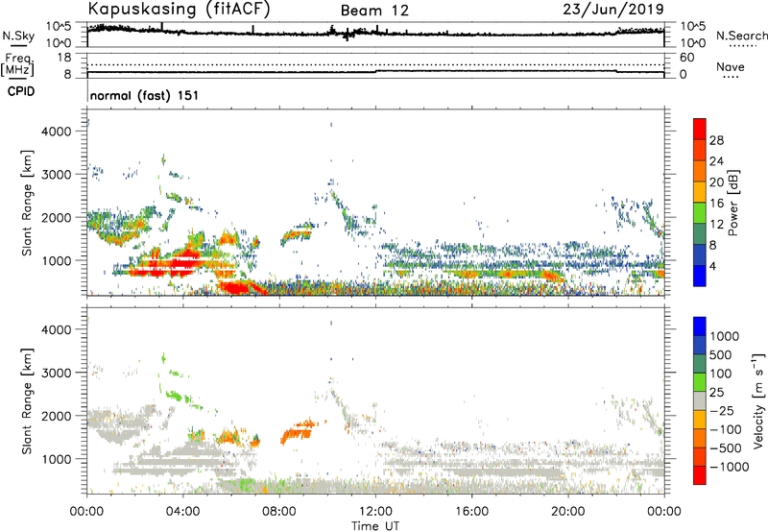
Task: Click the 'Nave' legend label
Action: [731, 66]
